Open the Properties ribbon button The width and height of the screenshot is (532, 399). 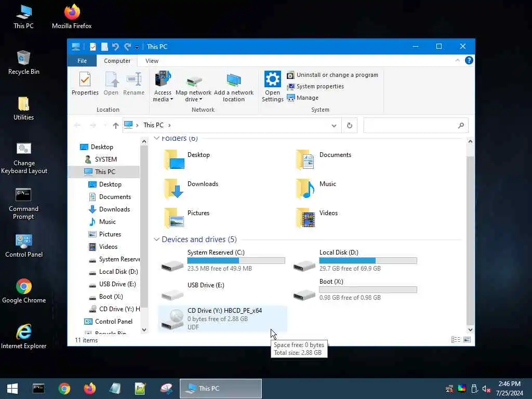pos(85,84)
